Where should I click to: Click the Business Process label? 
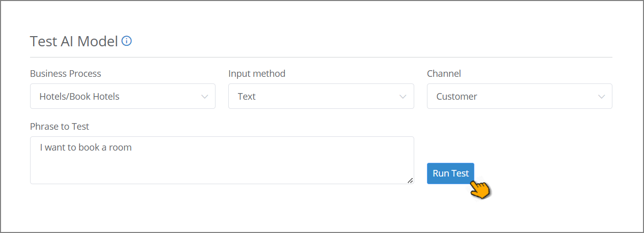tap(66, 73)
